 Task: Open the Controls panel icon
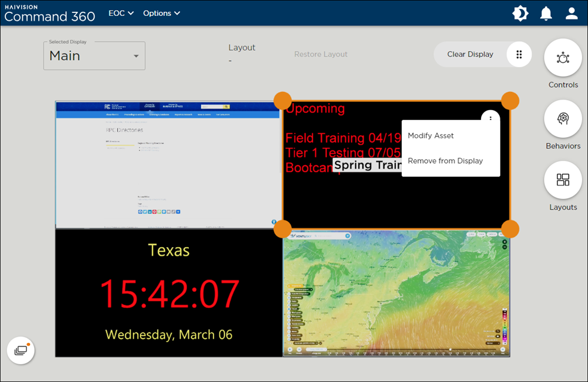tap(563, 58)
